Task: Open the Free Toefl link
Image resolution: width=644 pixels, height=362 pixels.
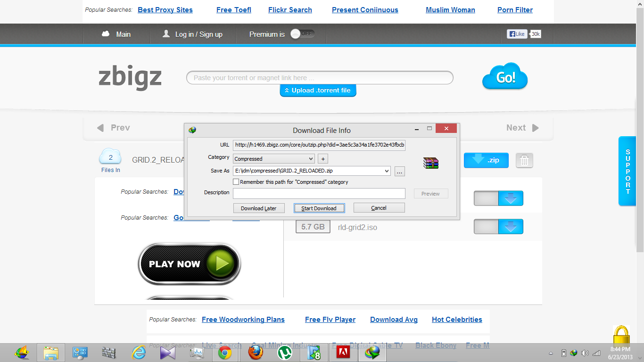Action: pos(234,10)
